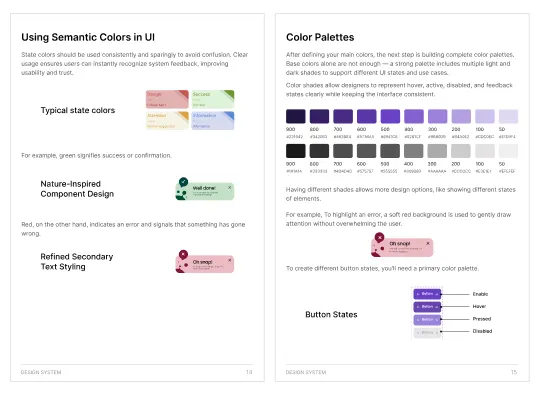Pick the gray 900 color swatch
Screen dimensions: 540x395
(295, 151)
